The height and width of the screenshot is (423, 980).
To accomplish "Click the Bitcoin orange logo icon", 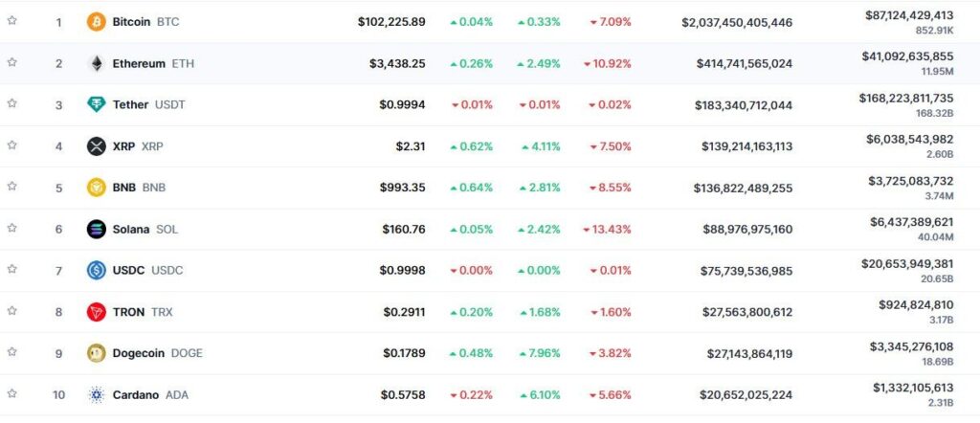I will pos(96,21).
